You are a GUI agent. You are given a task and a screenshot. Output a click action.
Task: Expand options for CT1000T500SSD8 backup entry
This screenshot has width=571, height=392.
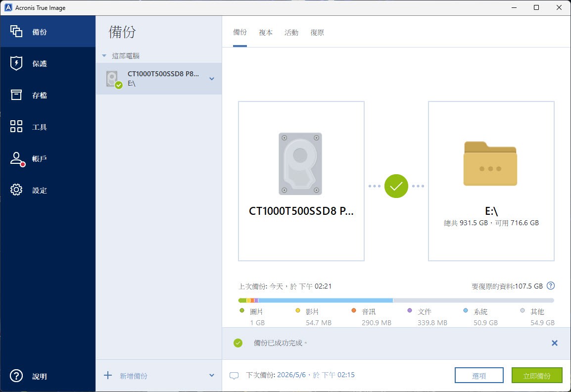[x=212, y=79]
